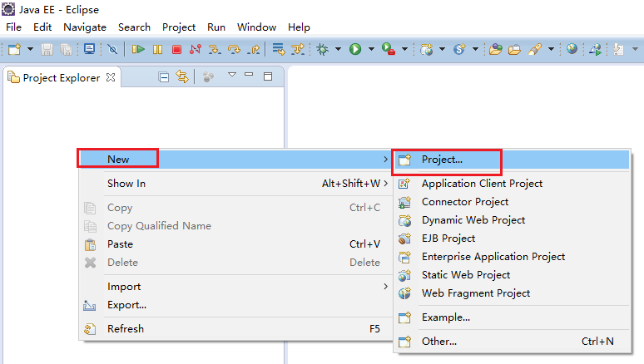Open the Run dropdown arrow
Screen dimensions: 644x364
pyautogui.click(x=371, y=49)
